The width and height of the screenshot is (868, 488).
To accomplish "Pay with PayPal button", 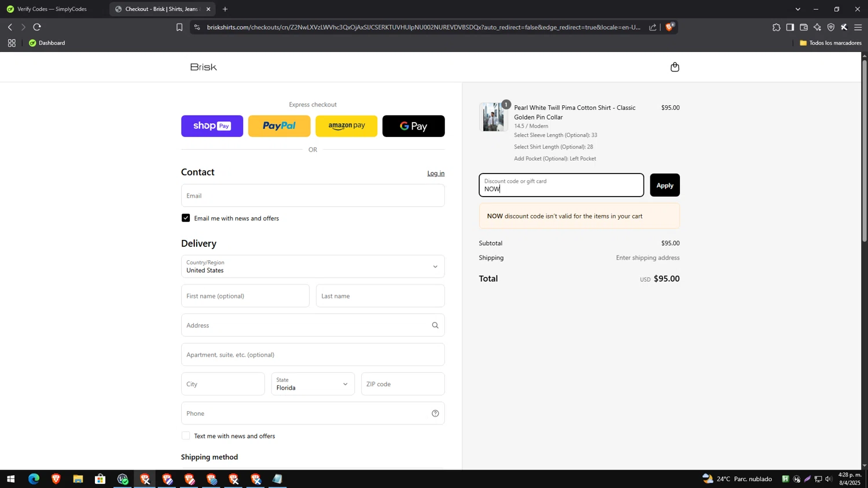I will (x=279, y=126).
